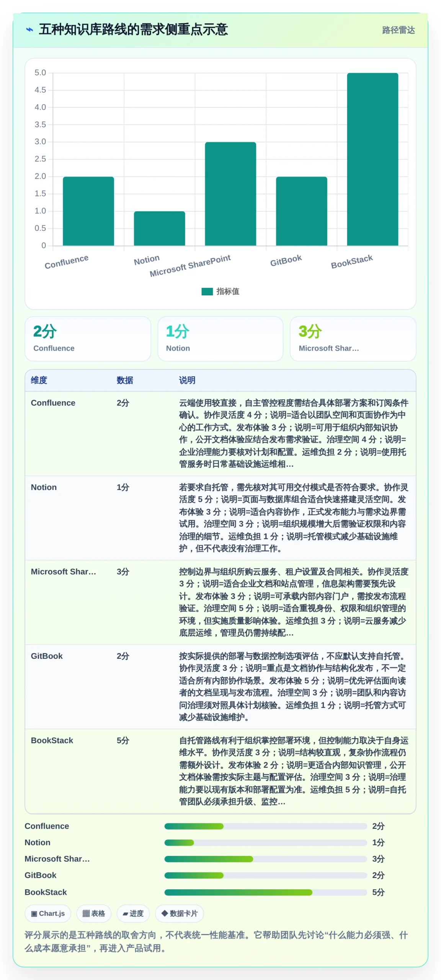Screen dimensions: 441x980
Task: Click the Confluence axis label under chart
Action: 67,262
